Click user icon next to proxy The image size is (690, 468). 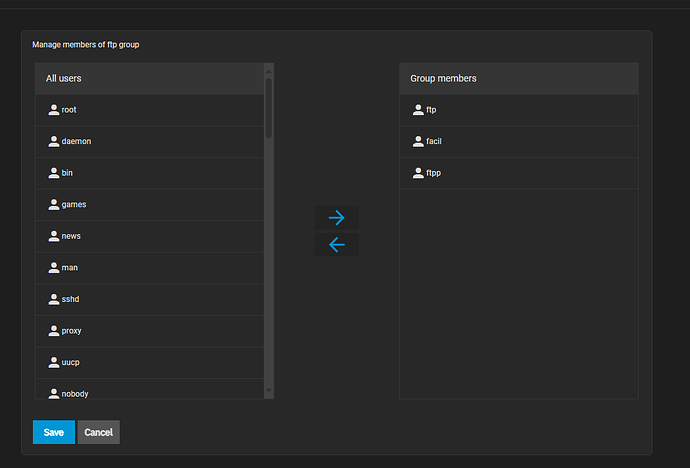click(54, 331)
